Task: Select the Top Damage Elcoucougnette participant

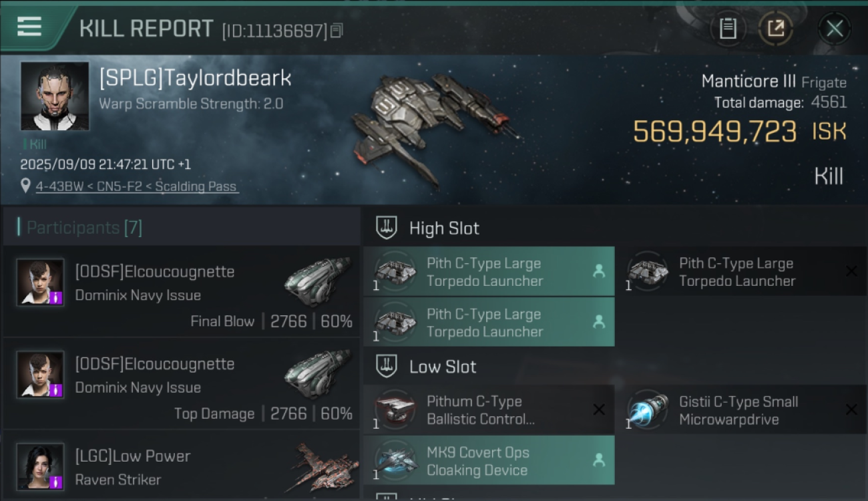Action: coord(182,383)
